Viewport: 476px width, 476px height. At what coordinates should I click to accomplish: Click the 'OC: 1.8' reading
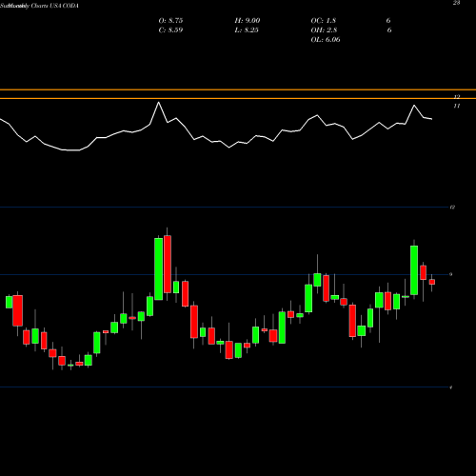(323, 21)
